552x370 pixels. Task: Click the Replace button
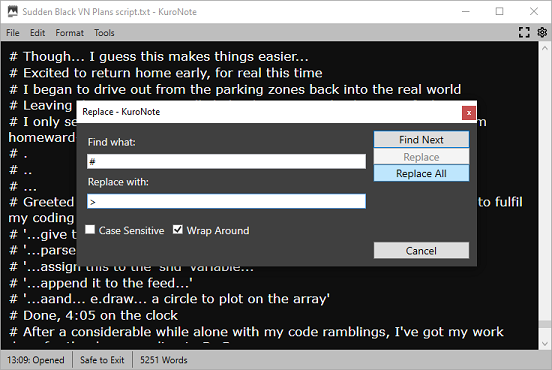(x=421, y=157)
